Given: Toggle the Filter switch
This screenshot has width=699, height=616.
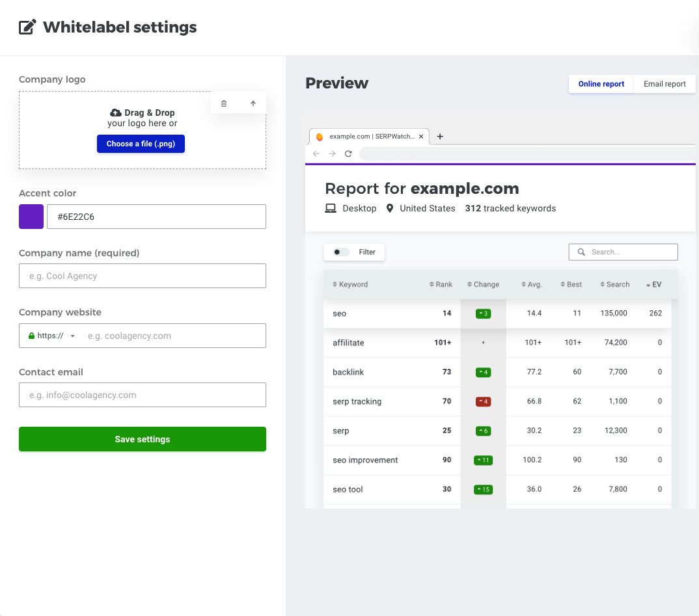Looking at the screenshot, I should point(341,252).
